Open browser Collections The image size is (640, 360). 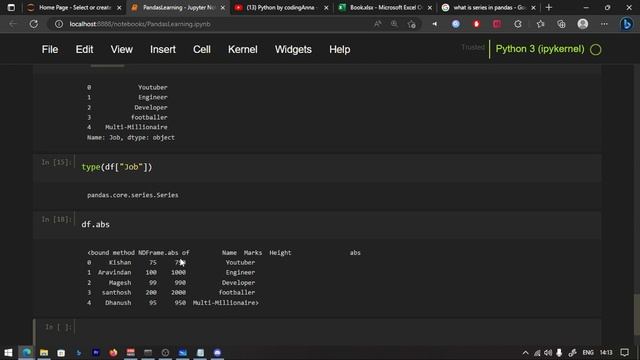[x=561, y=24]
